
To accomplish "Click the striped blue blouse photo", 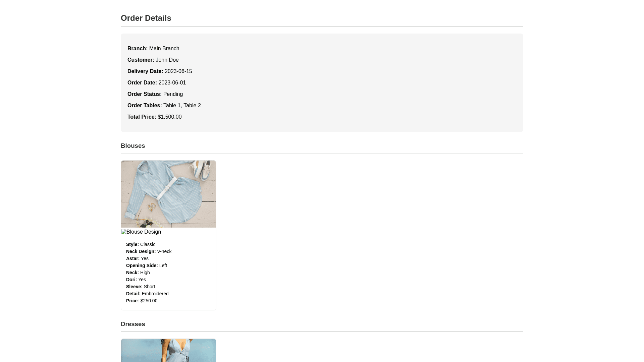I will 168,194.
